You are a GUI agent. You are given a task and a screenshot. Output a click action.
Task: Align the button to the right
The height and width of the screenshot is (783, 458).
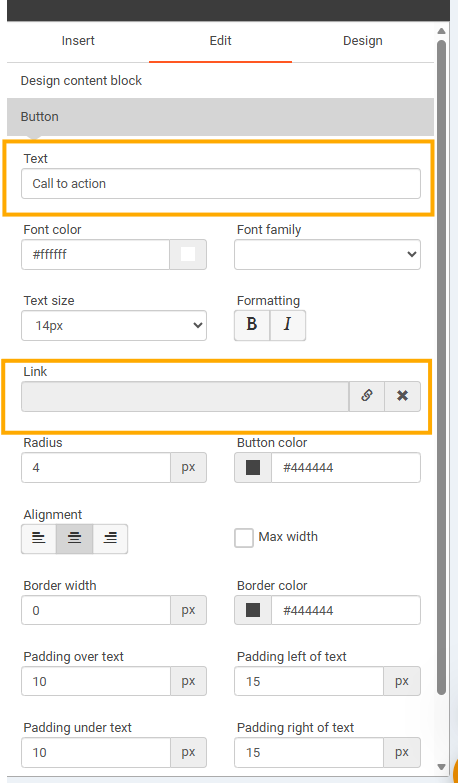coord(110,539)
